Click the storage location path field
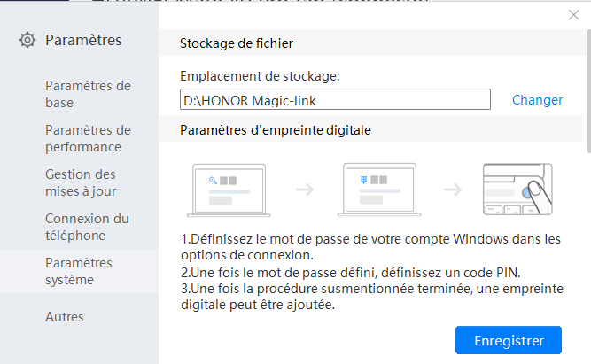 (335, 99)
